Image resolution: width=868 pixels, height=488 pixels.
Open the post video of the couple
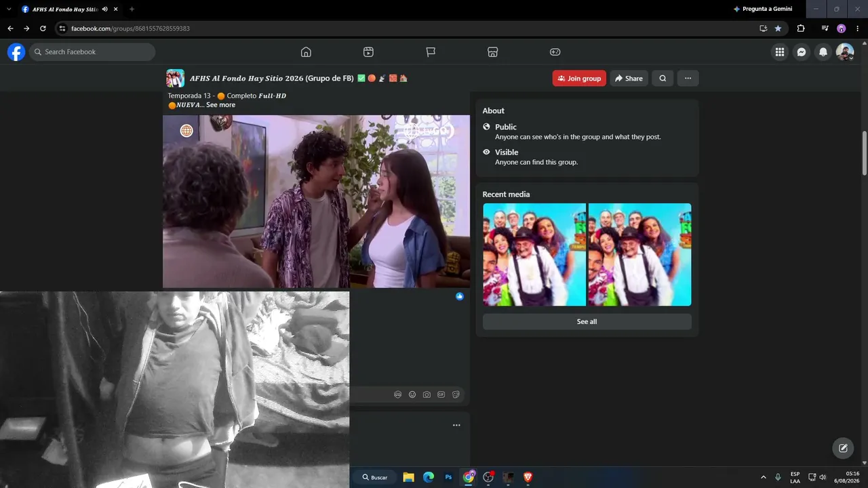tap(316, 201)
